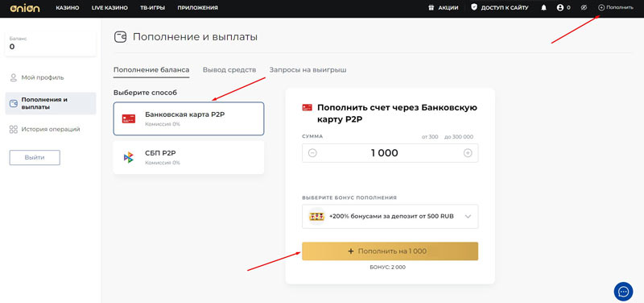The height and width of the screenshot is (303, 644).
Task: Click the chevron arrow in bonus selector
Action: (x=468, y=217)
